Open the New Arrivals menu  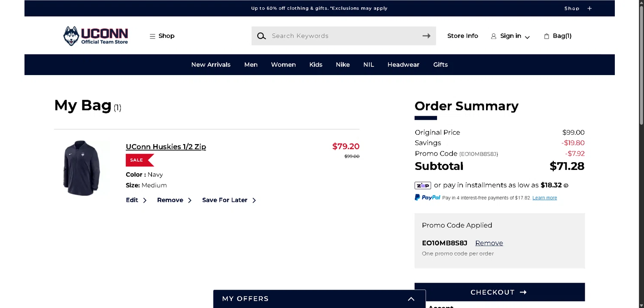click(x=211, y=65)
